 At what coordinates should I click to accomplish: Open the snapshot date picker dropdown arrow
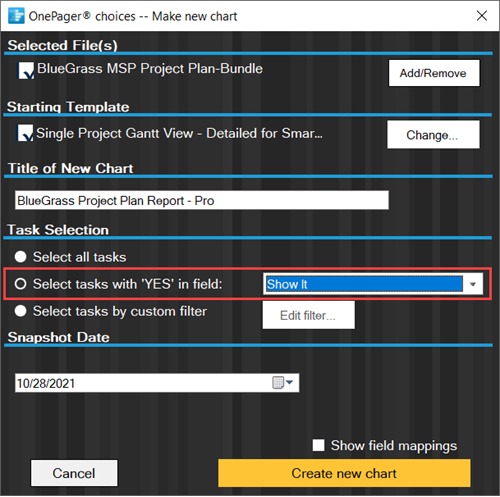point(289,382)
